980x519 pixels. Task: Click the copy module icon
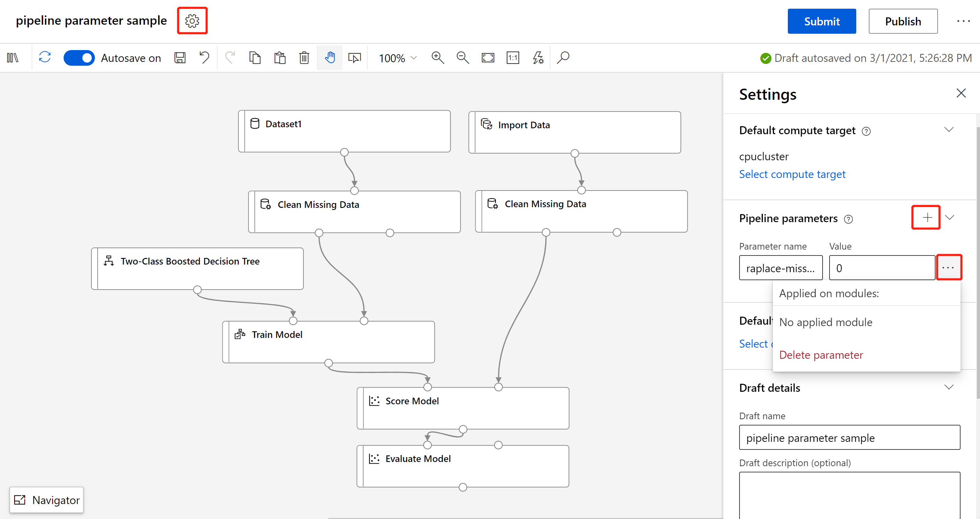coord(255,58)
